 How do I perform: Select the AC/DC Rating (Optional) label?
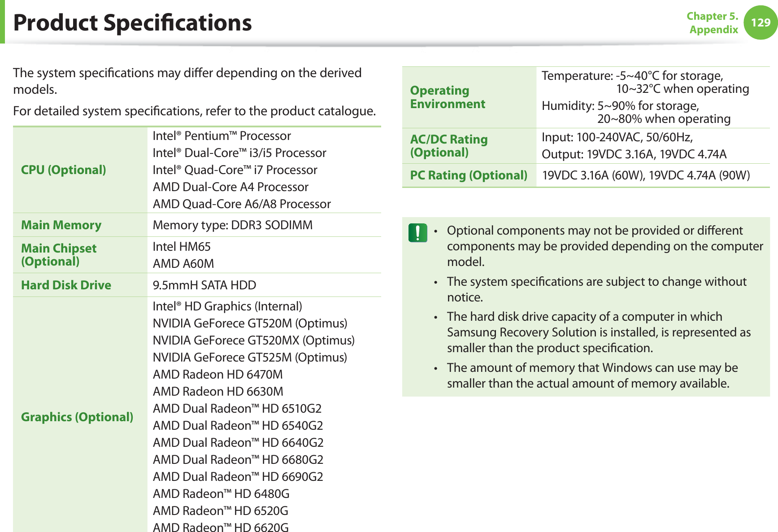pos(448,146)
